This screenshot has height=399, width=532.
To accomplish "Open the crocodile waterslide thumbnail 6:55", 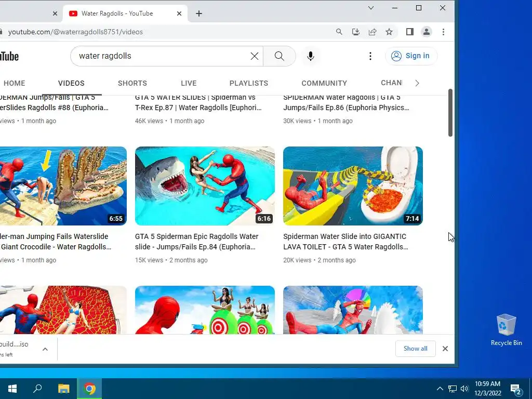I will [x=63, y=186].
